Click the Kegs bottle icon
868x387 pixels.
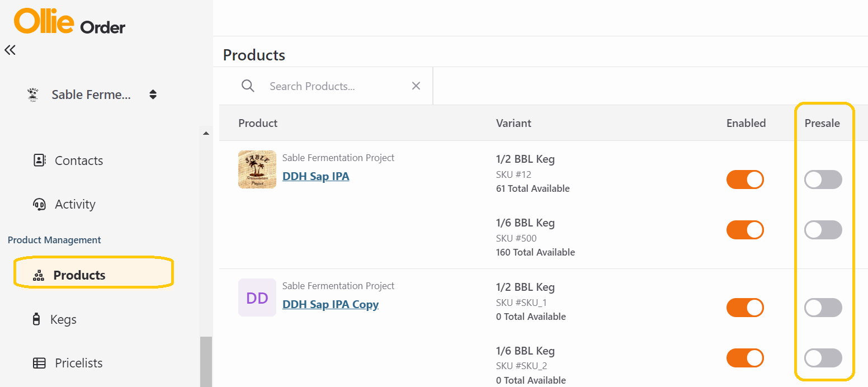[36, 319]
